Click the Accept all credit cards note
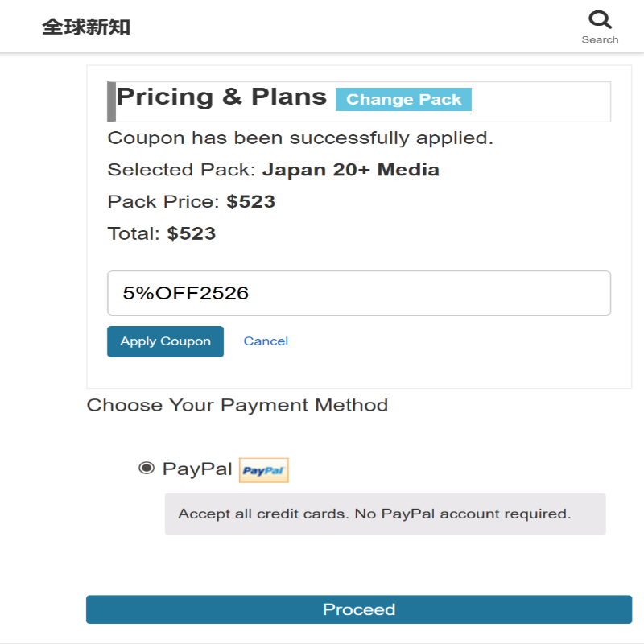Viewport: 644px width, 644px height. 374,514
